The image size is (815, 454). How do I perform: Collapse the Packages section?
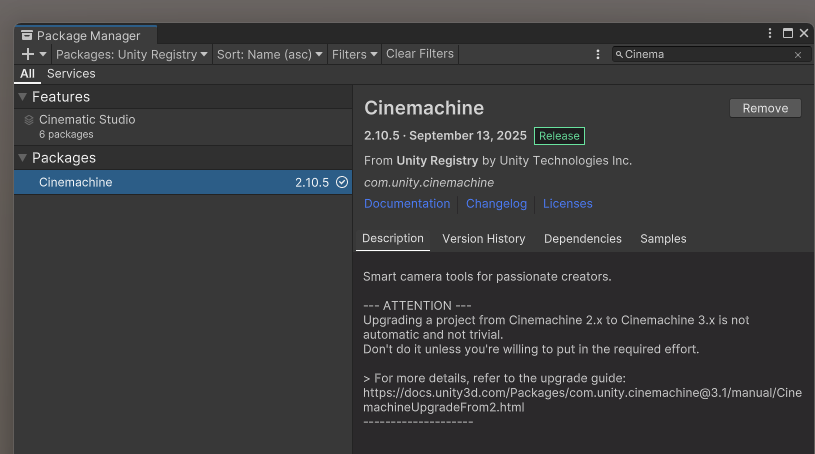[x=23, y=158]
